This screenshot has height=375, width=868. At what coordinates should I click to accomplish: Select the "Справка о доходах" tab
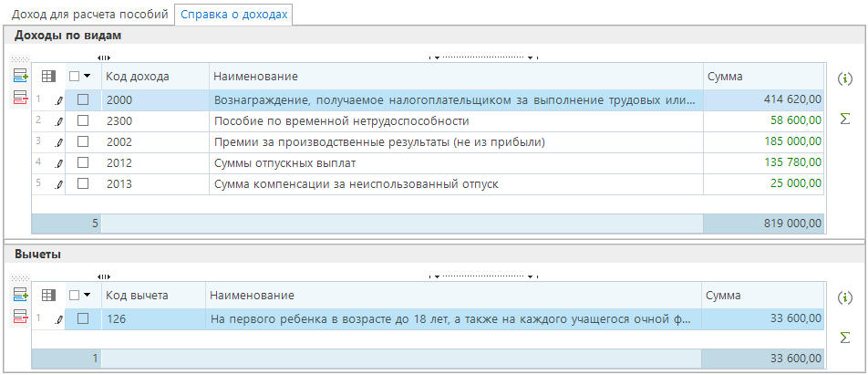pyautogui.click(x=234, y=15)
